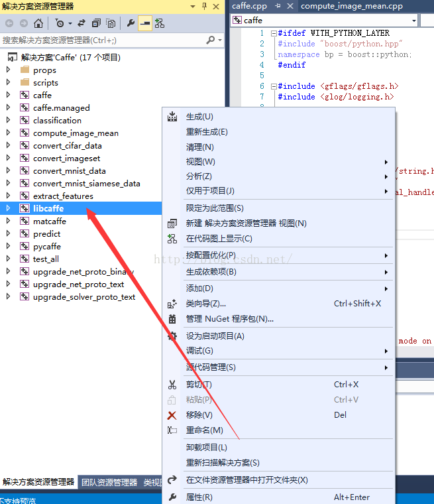Open the caffe scope combo box

point(324,21)
